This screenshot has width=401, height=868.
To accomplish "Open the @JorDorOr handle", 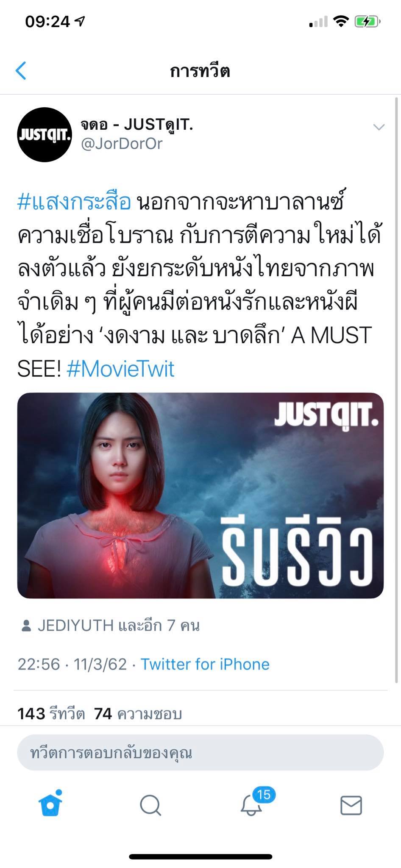I will coord(122,144).
